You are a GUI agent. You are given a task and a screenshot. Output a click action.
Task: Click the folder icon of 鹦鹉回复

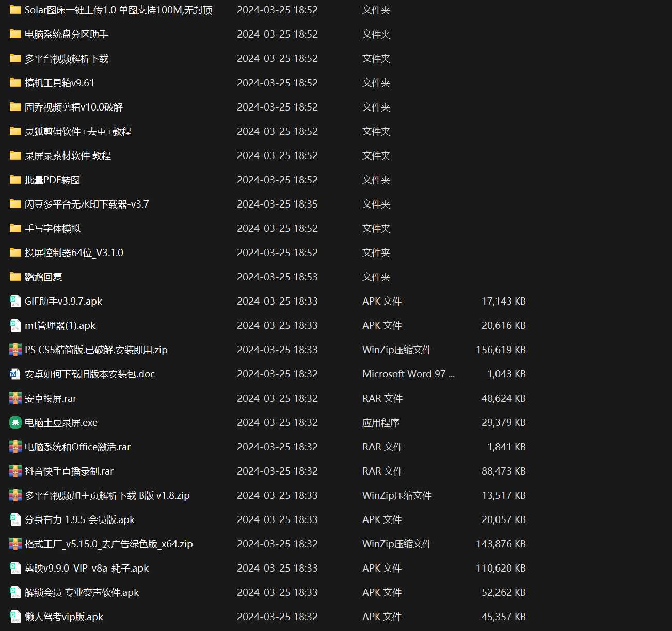pos(14,277)
